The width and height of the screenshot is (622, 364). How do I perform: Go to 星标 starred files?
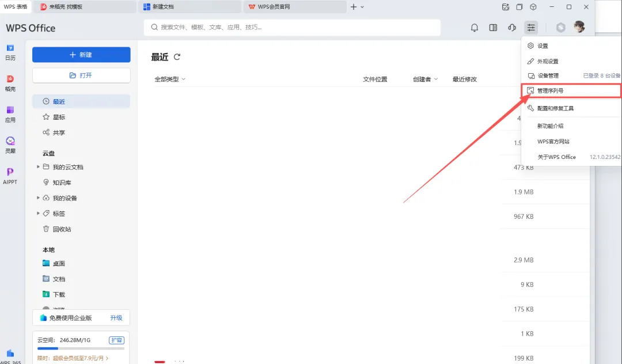pos(81,117)
